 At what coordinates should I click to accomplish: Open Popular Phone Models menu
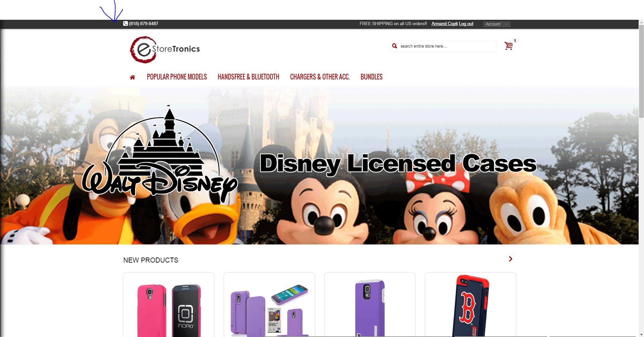[177, 77]
